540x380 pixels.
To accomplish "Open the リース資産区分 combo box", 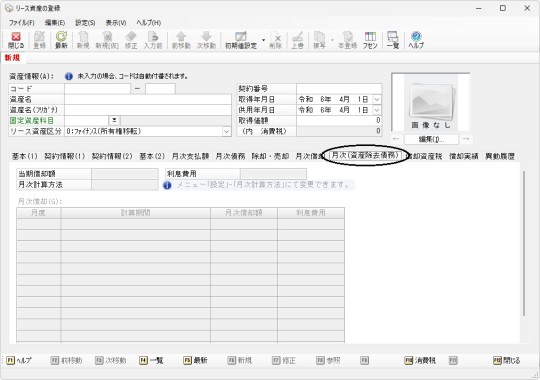I will [x=148, y=132].
